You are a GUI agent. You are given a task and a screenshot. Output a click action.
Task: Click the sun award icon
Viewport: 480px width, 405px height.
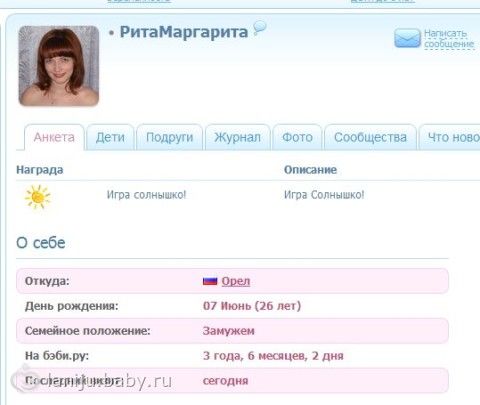coord(37,197)
